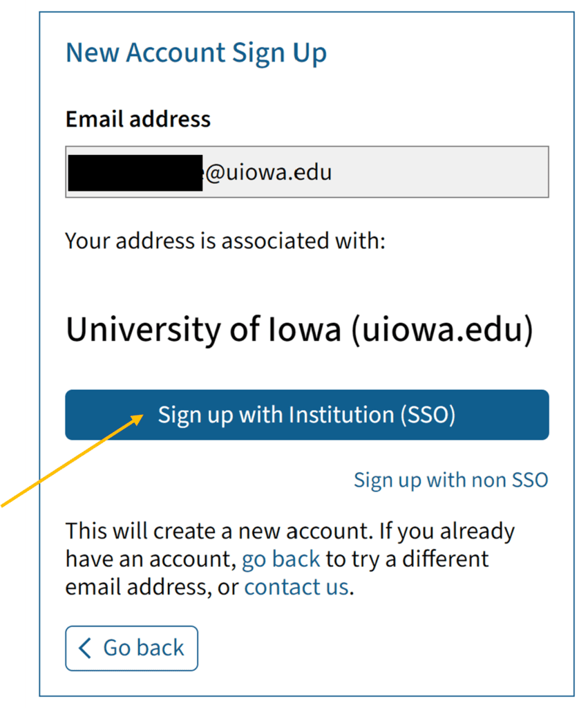This screenshot has width=588, height=708.
Task: Click the words "email address, or" in paragraph
Action: pyautogui.click(x=152, y=587)
